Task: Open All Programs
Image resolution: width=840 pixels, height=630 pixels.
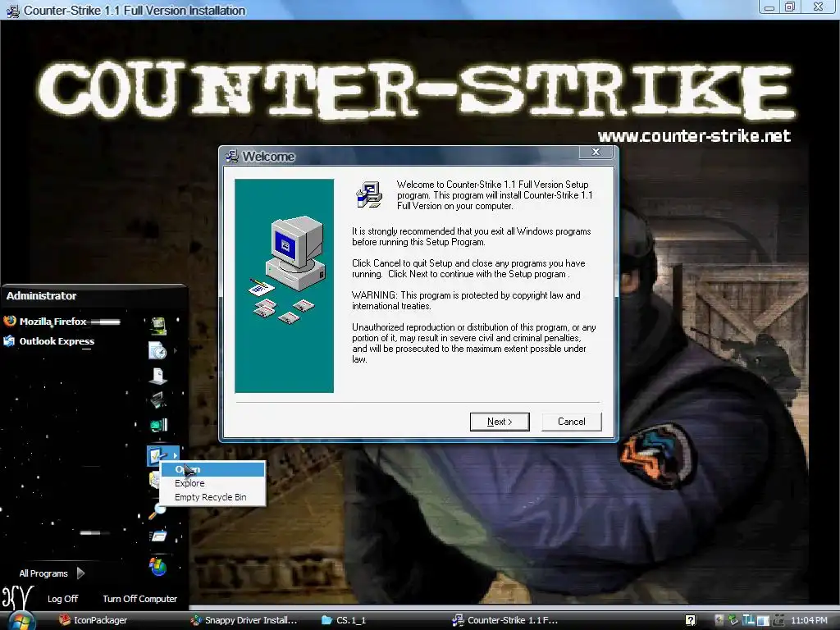Action: point(43,573)
